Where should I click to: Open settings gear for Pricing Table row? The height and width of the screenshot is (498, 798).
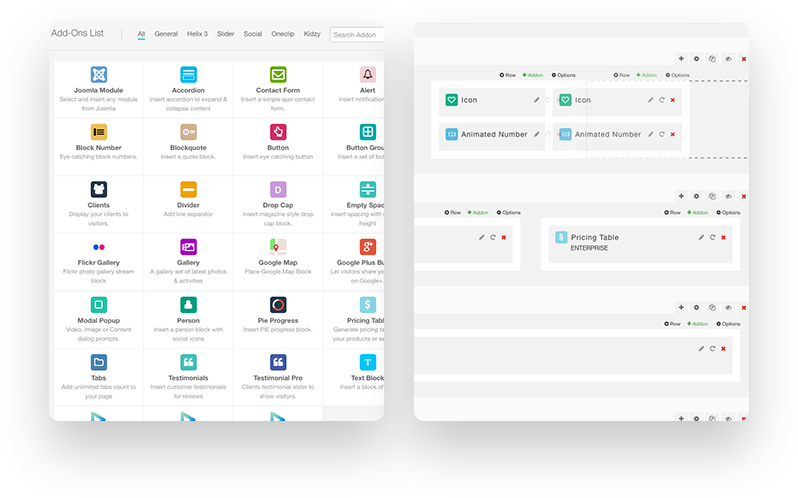click(x=697, y=196)
